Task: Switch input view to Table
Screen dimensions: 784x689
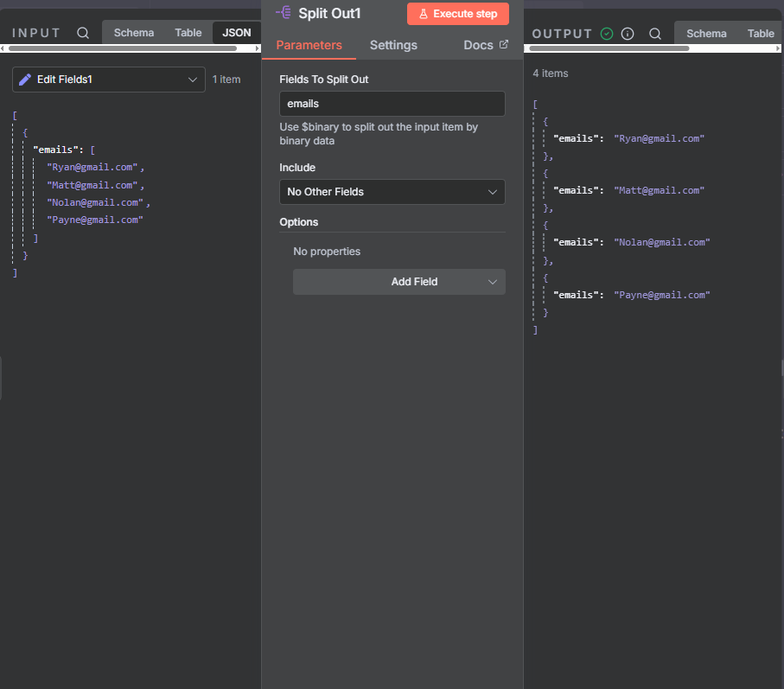Action: coord(188,33)
